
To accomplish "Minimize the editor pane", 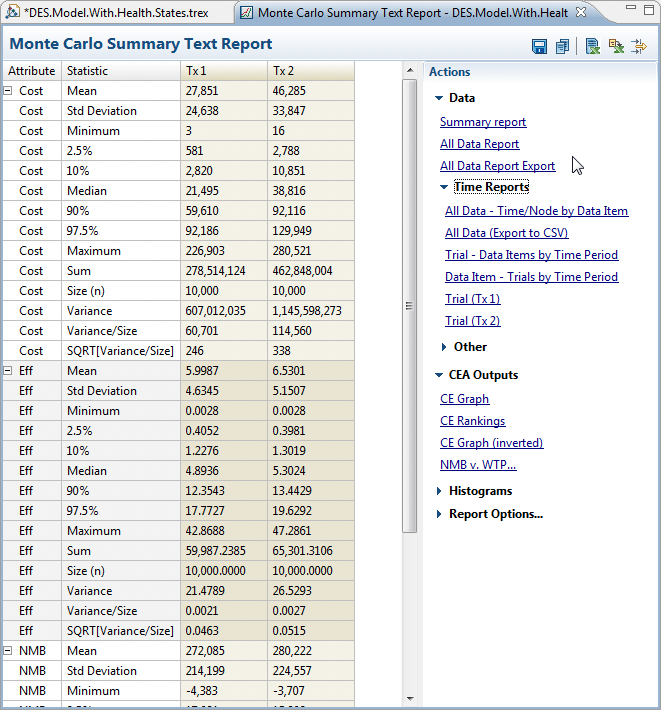I will point(631,8).
